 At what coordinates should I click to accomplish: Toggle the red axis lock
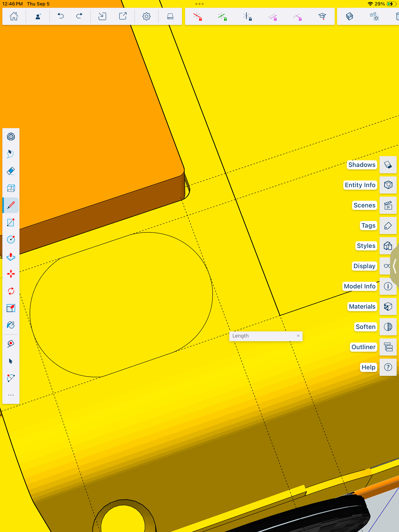197,16
